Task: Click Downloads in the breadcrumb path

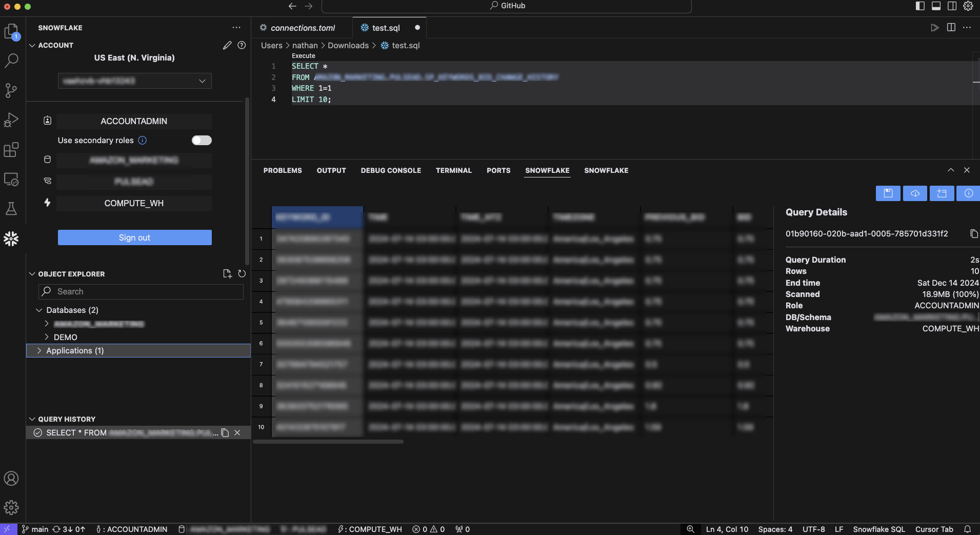Action: [x=348, y=45]
